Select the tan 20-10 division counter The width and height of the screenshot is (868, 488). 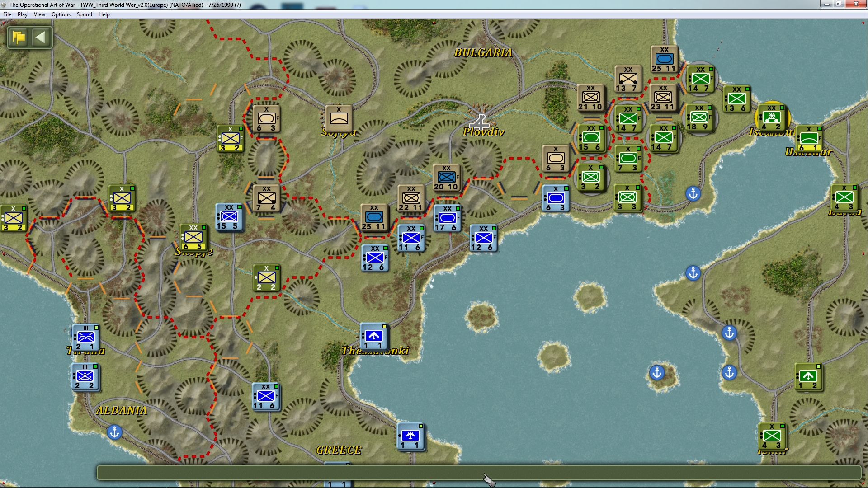[447, 178]
